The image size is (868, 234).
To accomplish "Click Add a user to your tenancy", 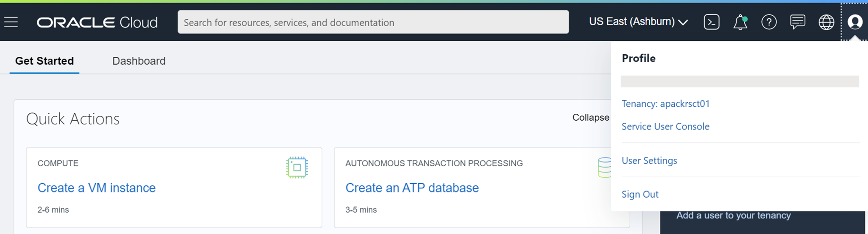I will pos(734,215).
